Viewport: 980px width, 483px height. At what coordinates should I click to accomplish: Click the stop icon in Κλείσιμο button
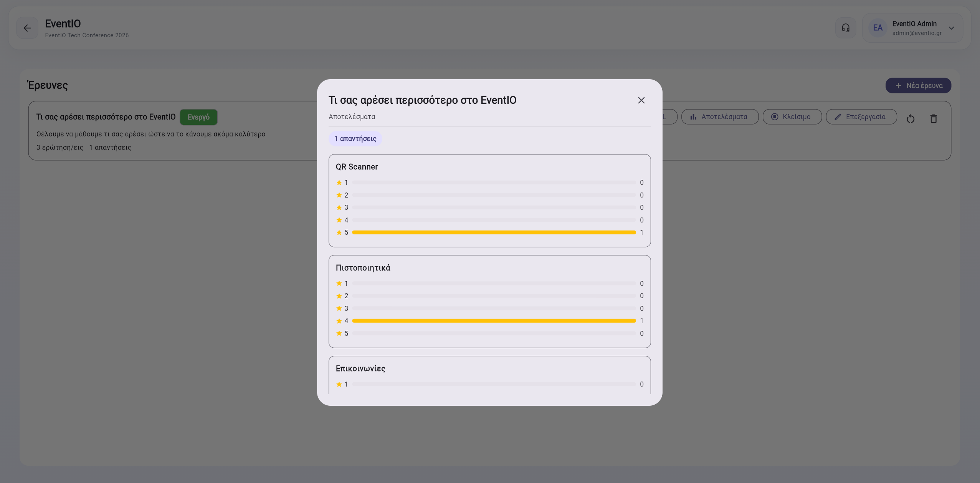pyautogui.click(x=775, y=117)
